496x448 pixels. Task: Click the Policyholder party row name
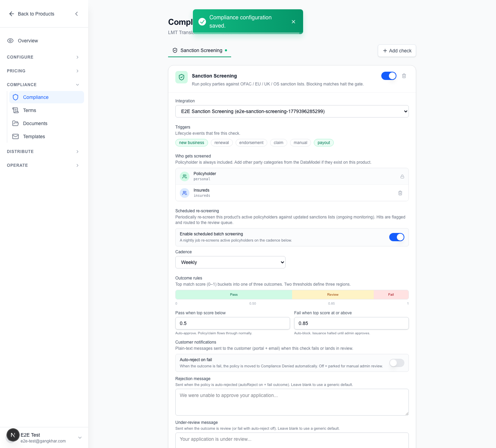tap(205, 174)
